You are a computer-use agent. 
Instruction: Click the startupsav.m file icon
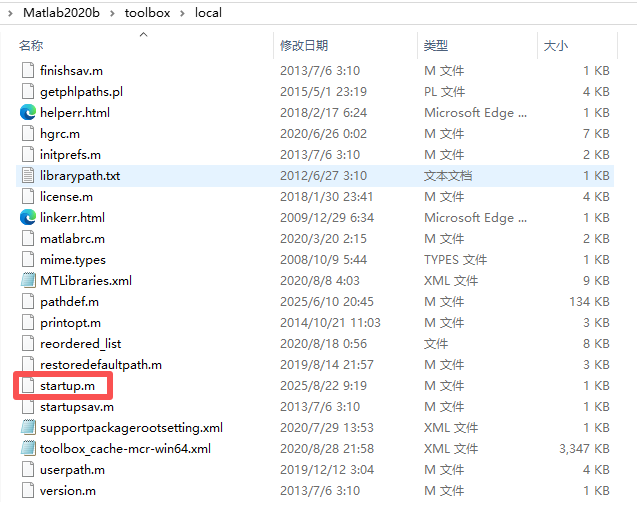(x=28, y=407)
